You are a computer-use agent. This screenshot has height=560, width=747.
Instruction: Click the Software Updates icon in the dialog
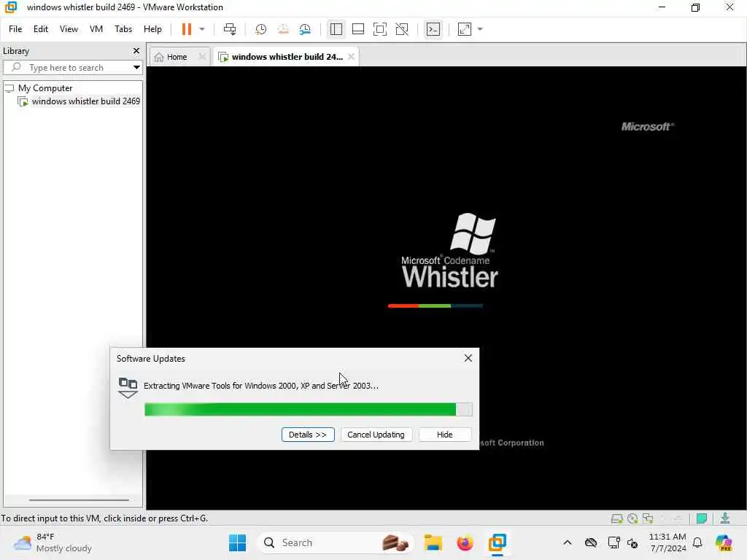[x=128, y=388]
